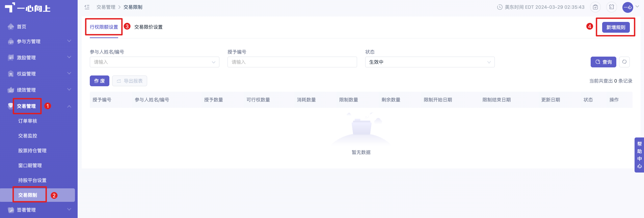Click the 新增规则 button

(616, 27)
